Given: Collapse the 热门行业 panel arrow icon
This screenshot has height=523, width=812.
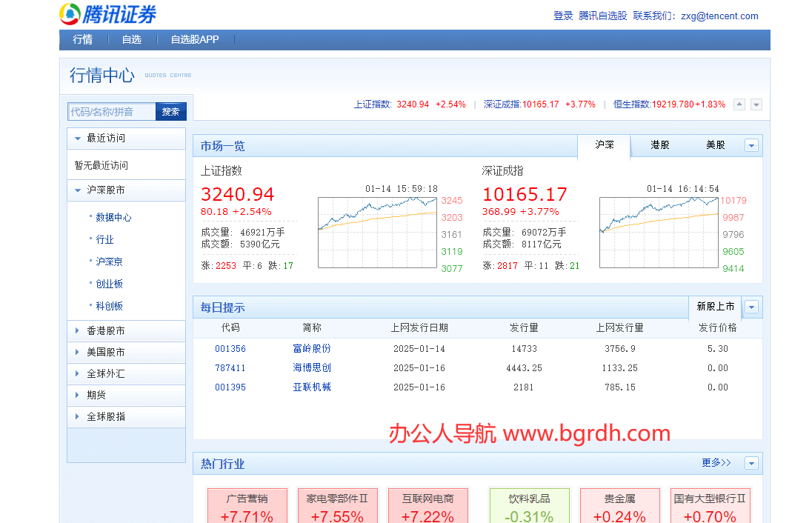Looking at the screenshot, I should 751,464.
